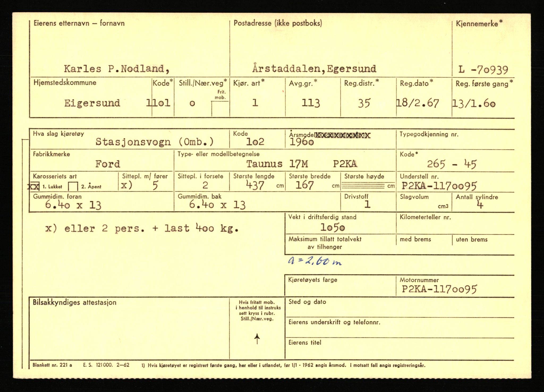Click the handwritten note 'a = 2,60 m'
Image resolution: width=544 pixels, height=392 pixels.
(314, 261)
